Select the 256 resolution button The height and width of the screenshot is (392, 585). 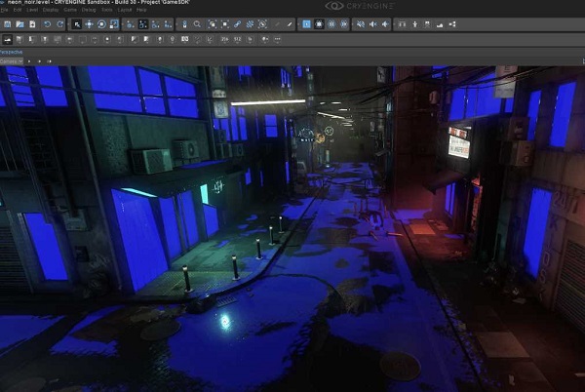tap(225, 39)
